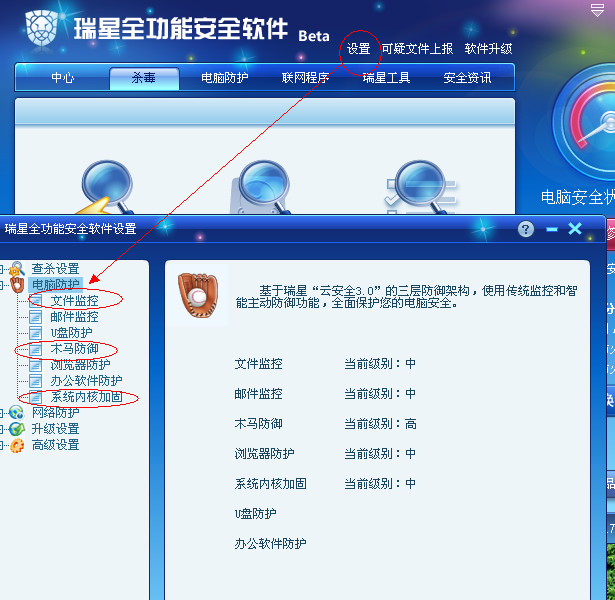Click 办公软件防护 in the right panel list

(270, 544)
